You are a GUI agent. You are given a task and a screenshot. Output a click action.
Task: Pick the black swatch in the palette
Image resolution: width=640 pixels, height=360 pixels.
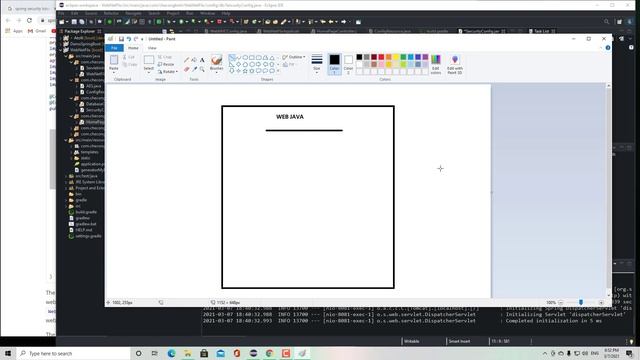pyautogui.click(x=359, y=57)
